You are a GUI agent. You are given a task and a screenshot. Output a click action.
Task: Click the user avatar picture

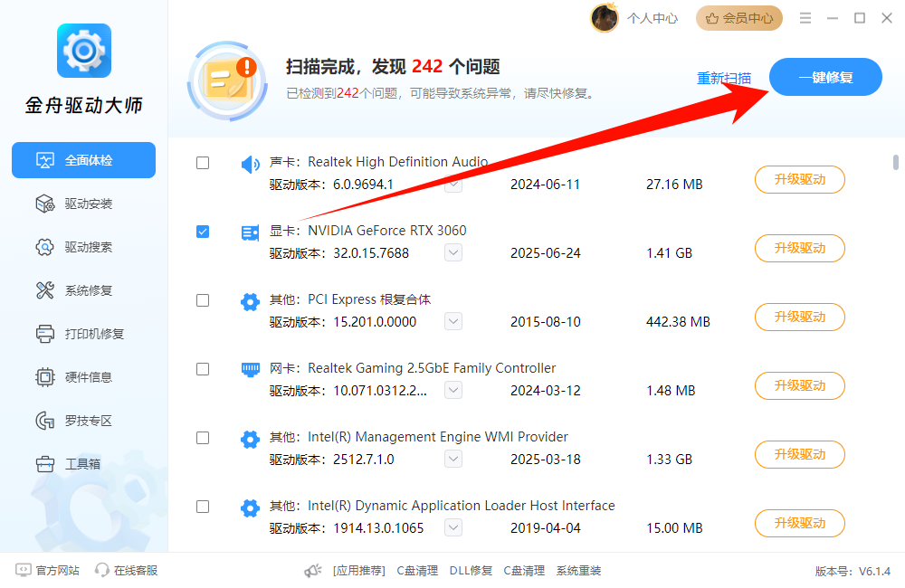pyautogui.click(x=605, y=18)
